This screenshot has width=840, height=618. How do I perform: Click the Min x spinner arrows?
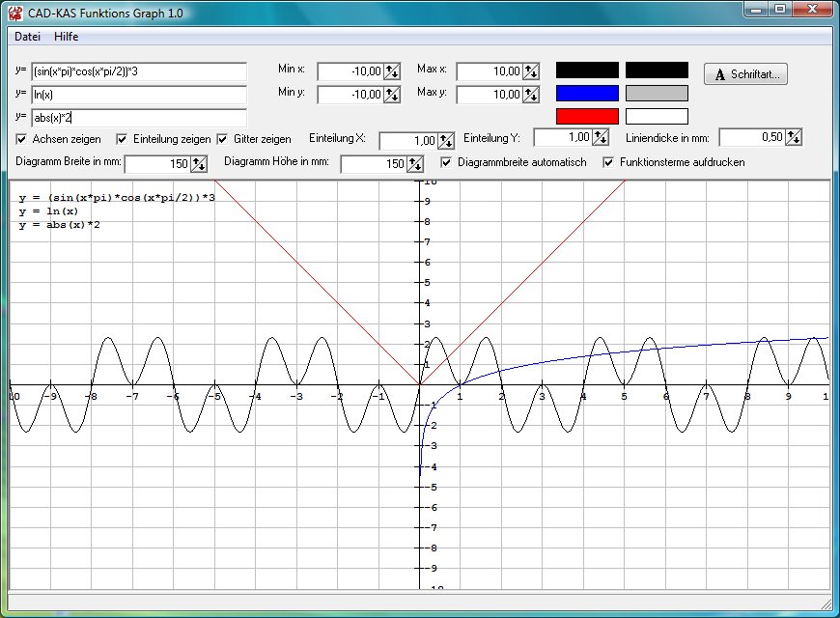coord(392,71)
